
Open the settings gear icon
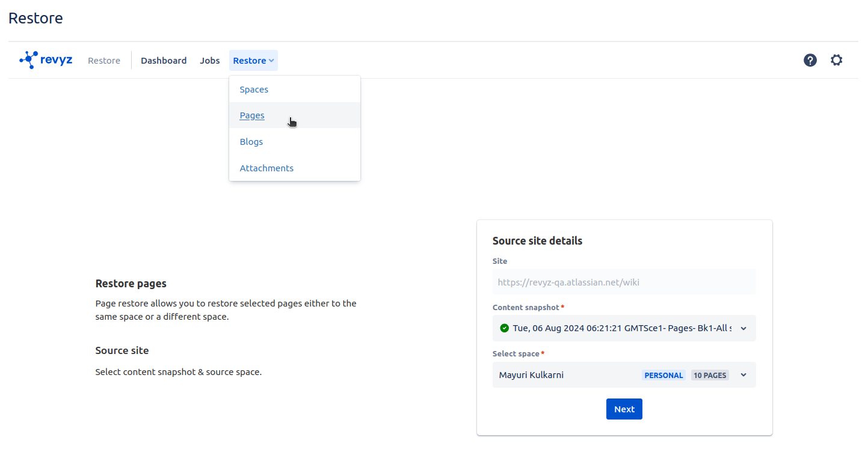point(836,60)
